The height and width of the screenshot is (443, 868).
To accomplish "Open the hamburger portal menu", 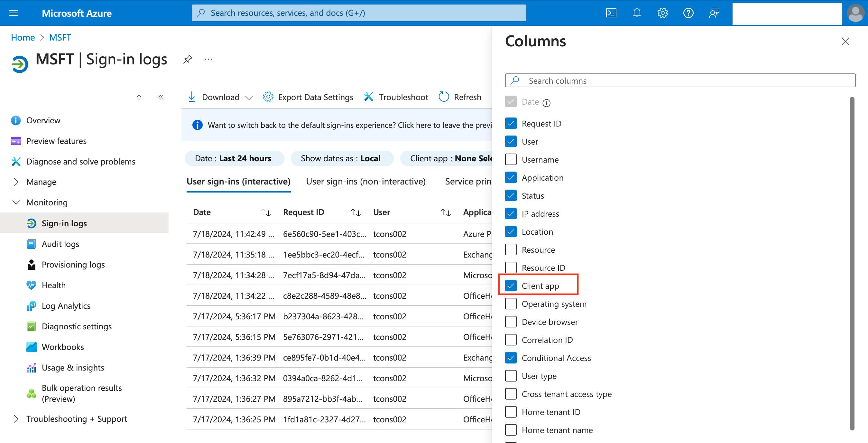I will click(14, 13).
